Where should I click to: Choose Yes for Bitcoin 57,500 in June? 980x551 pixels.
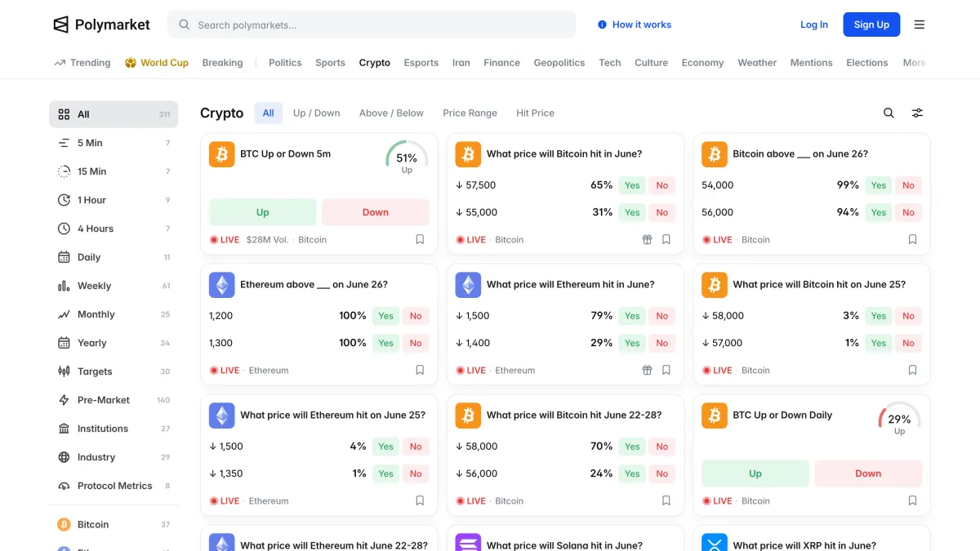[x=632, y=185]
